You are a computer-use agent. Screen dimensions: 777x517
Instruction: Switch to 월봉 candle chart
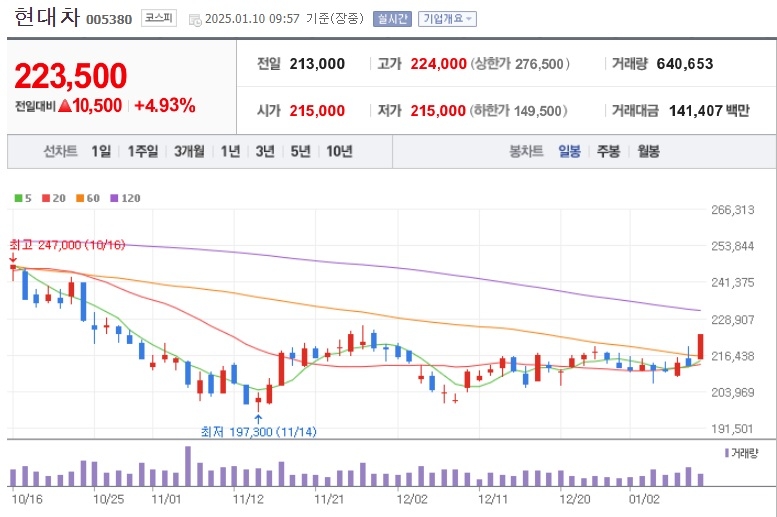pyautogui.click(x=649, y=151)
